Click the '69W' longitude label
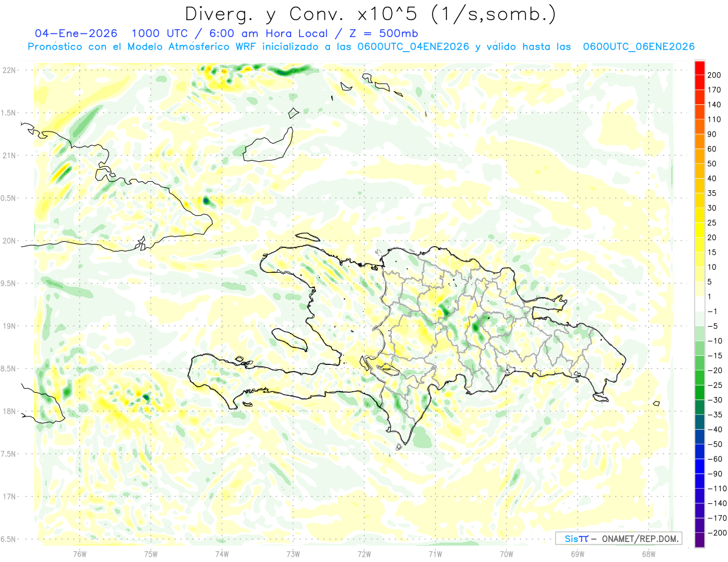This screenshot has height=562, width=728. point(578,554)
